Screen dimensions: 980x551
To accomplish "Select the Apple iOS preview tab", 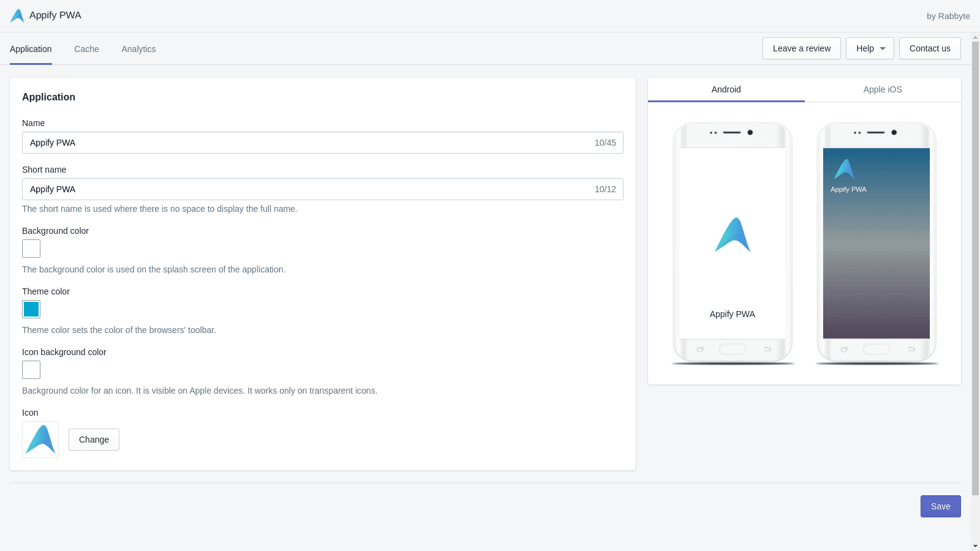I will pos(883,89).
